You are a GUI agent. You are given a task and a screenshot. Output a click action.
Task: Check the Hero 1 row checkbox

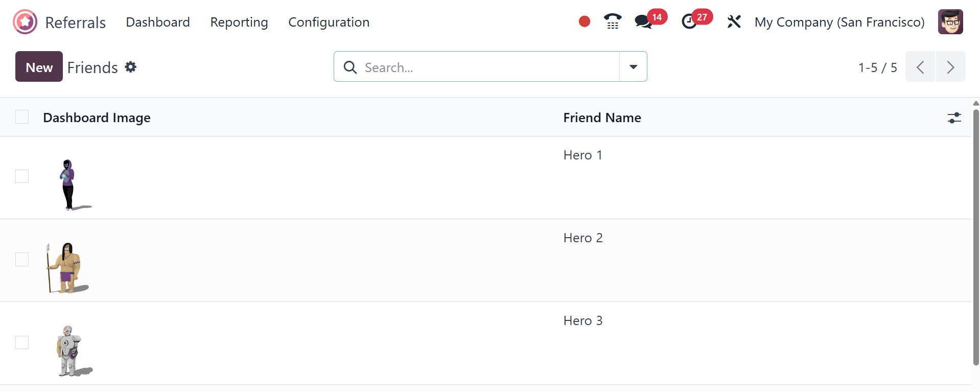click(22, 176)
